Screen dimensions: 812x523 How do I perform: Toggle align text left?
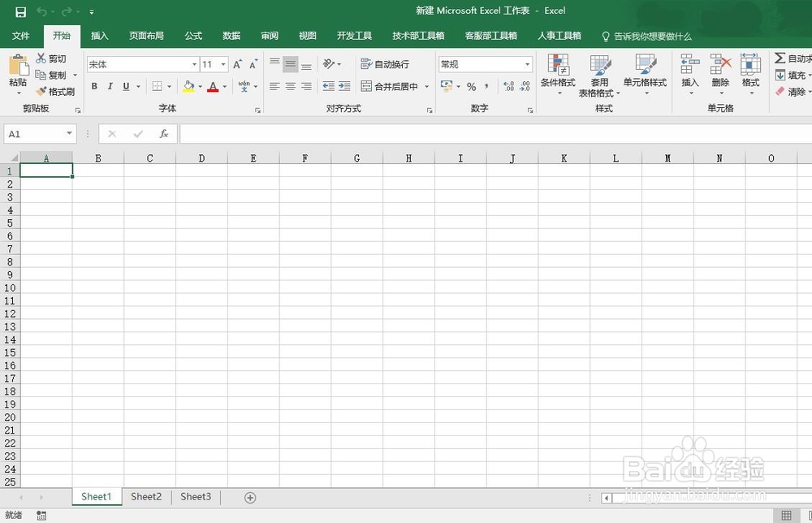274,86
